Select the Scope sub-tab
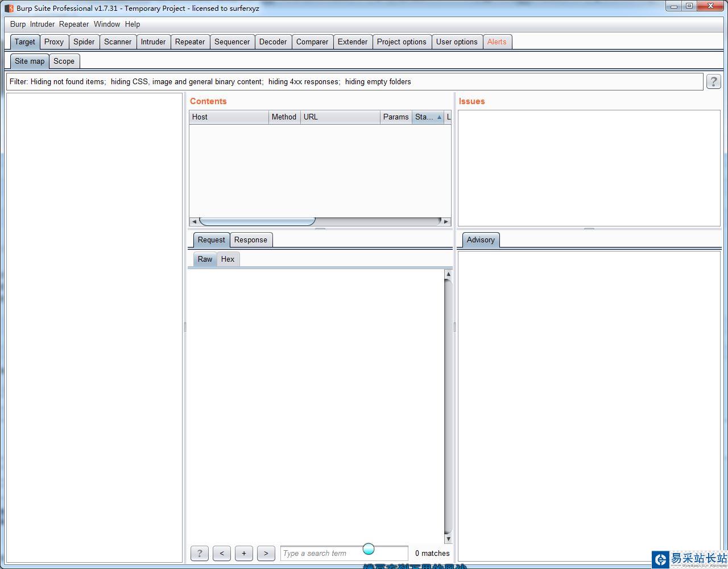728x569 pixels. 64,61
